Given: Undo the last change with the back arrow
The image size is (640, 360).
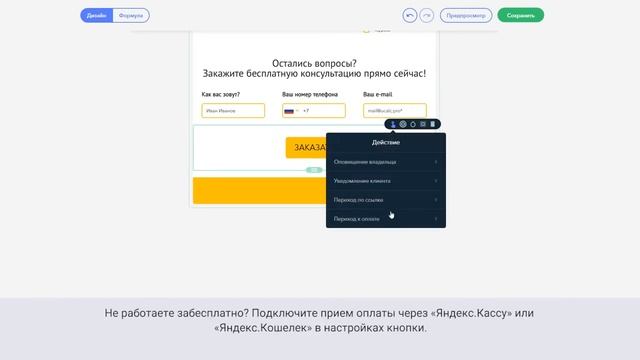Looking at the screenshot, I should (x=409, y=16).
